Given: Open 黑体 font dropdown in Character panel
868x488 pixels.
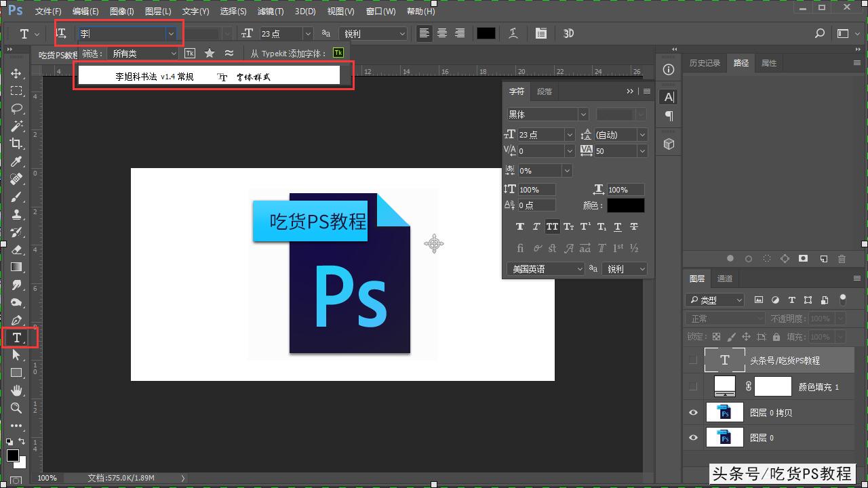Looking at the screenshot, I should pos(583,115).
